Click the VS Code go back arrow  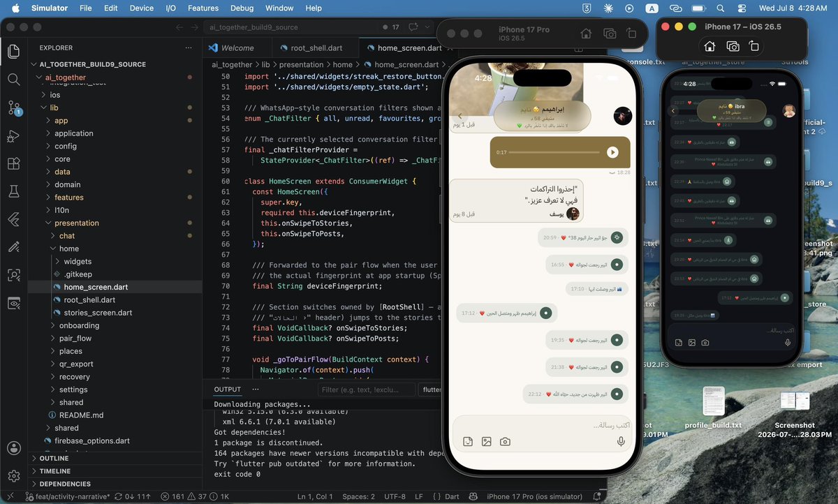(179, 27)
